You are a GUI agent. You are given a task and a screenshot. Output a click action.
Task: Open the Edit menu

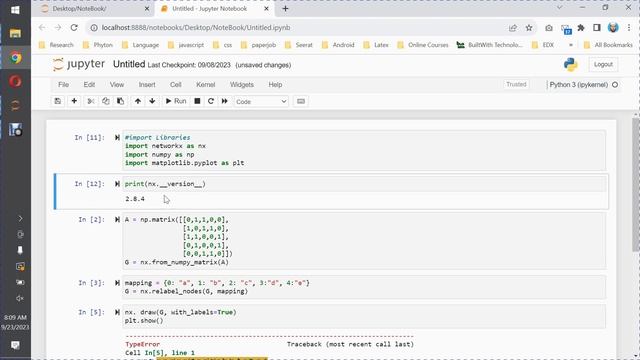coord(89,84)
